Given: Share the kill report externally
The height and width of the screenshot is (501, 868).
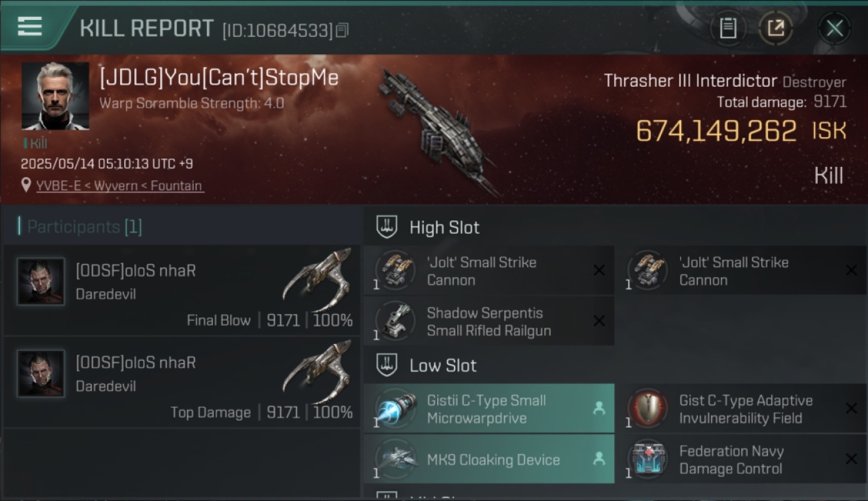Looking at the screenshot, I should pos(775,28).
